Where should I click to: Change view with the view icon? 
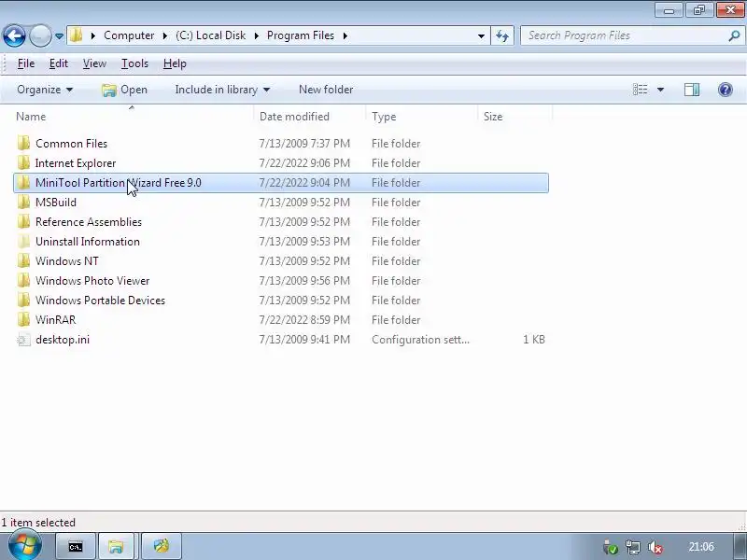pyautogui.click(x=640, y=90)
